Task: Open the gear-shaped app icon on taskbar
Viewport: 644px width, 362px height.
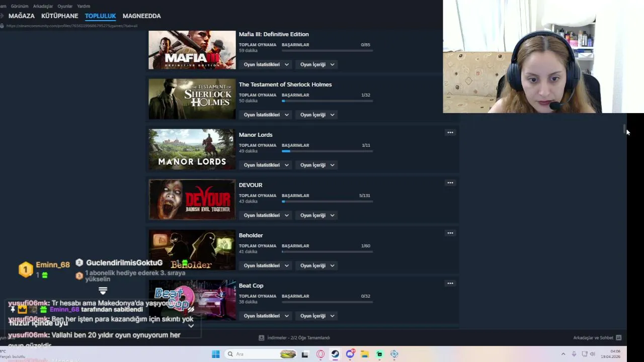Action: 394,354
